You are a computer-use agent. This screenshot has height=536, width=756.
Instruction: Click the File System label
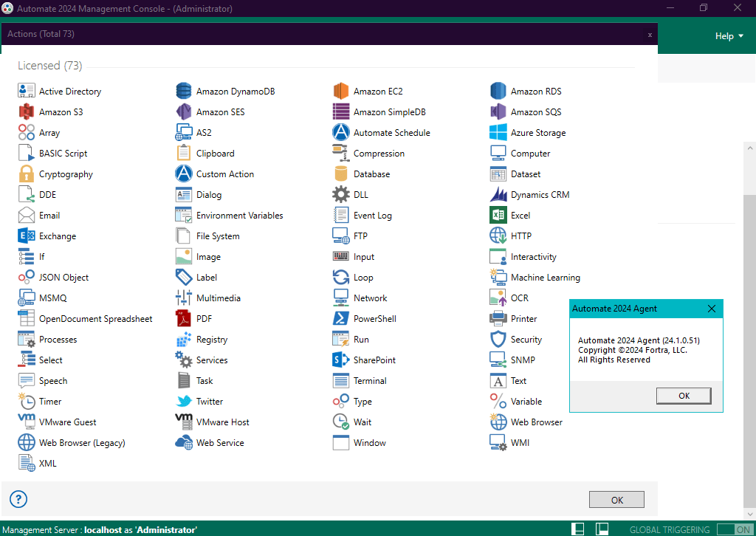coord(218,236)
